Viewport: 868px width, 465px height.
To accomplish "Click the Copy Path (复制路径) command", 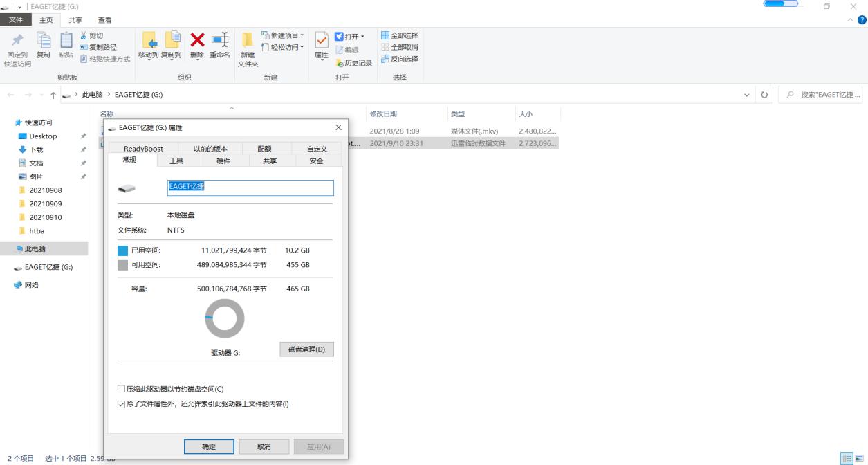I will coord(98,47).
